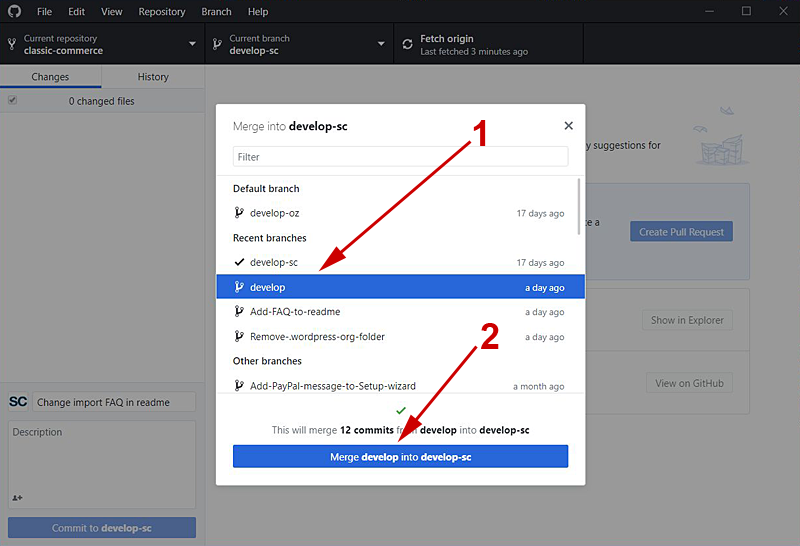Click 'Last fetched 3 minutes ago' text

tap(474, 52)
